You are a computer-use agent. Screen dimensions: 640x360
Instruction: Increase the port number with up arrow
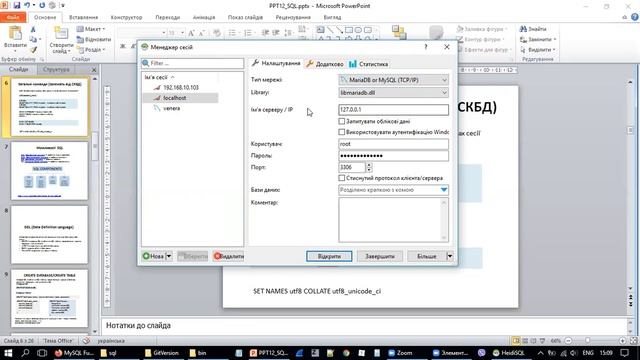click(x=369, y=165)
